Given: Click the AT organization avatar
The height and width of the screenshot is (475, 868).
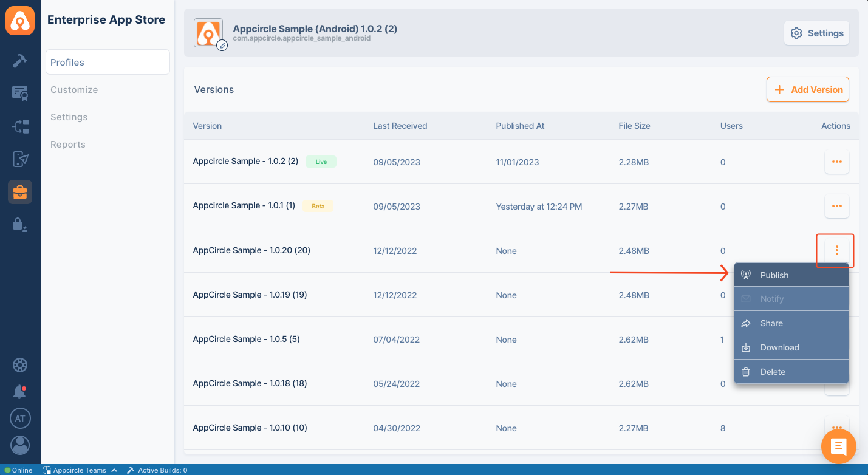Looking at the screenshot, I should 20,419.
